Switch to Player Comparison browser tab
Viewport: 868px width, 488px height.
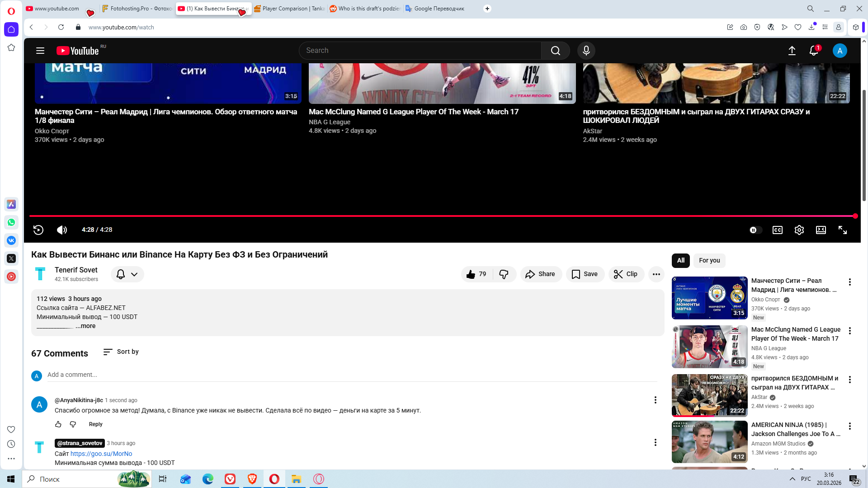click(x=289, y=9)
